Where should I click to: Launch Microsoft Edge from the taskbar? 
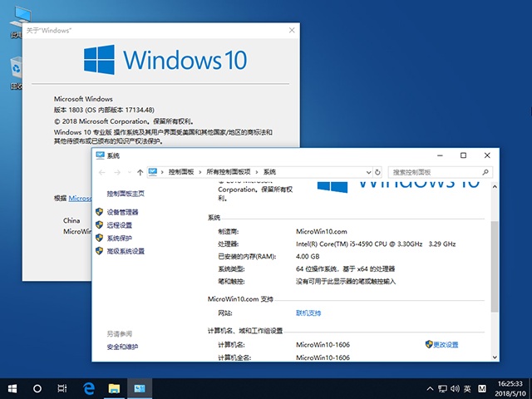tap(89, 388)
